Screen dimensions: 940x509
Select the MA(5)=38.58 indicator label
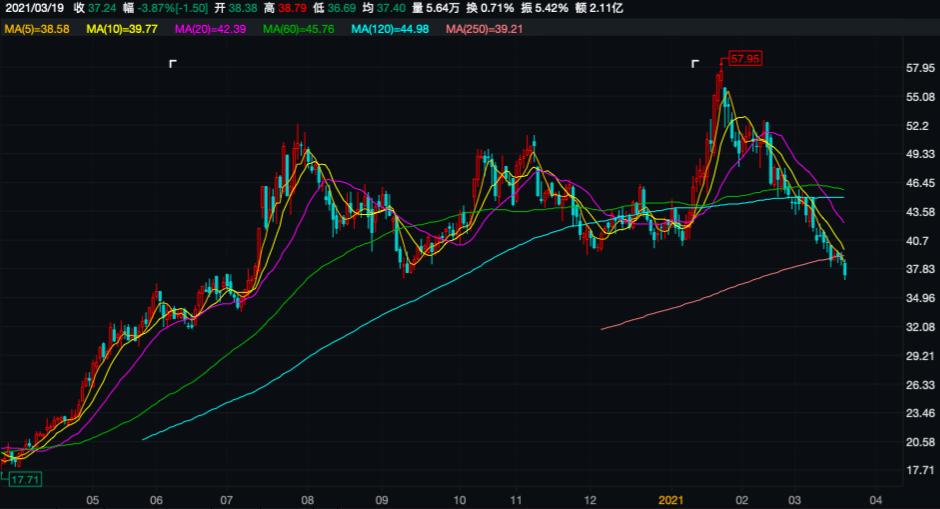(x=37, y=29)
